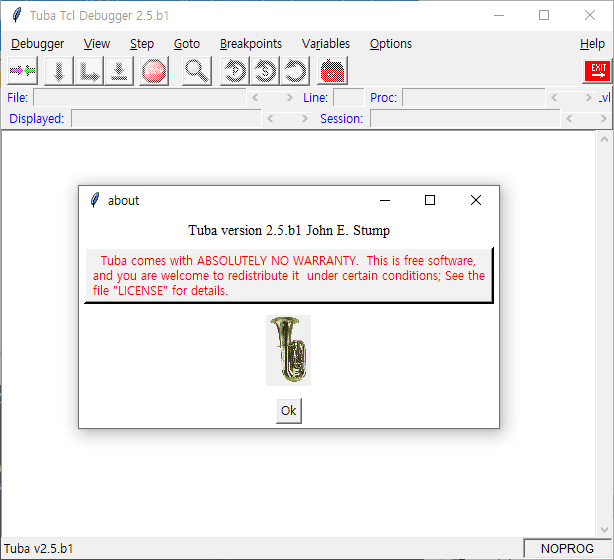Click the File field

click(x=140, y=98)
